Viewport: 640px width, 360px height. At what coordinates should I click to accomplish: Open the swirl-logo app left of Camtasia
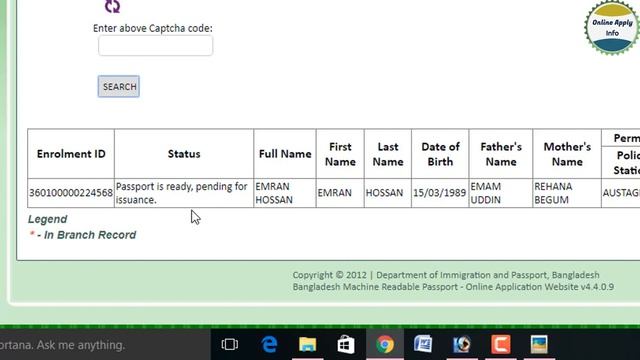pyautogui.click(x=462, y=344)
